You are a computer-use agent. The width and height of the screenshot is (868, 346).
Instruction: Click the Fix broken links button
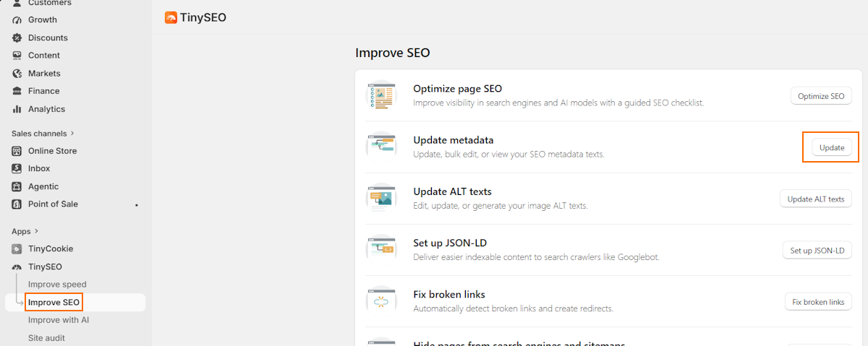[x=818, y=302]
